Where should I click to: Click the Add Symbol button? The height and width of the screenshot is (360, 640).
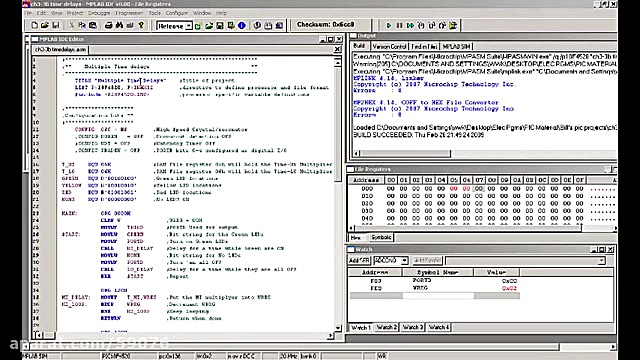point(427,260)
